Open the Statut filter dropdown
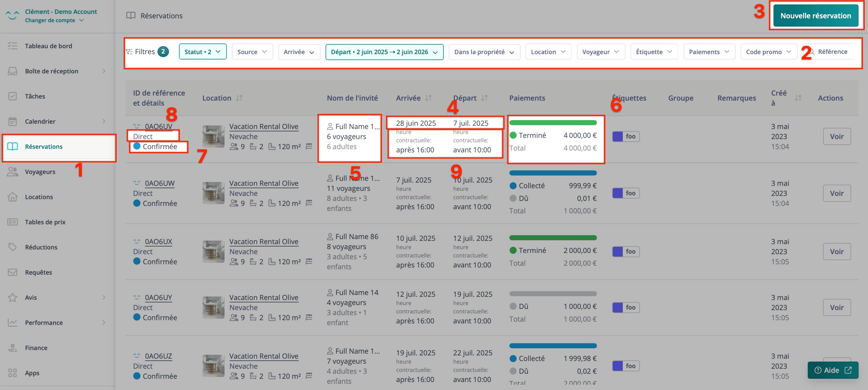 pyautogui.click(x=202, y=51)
